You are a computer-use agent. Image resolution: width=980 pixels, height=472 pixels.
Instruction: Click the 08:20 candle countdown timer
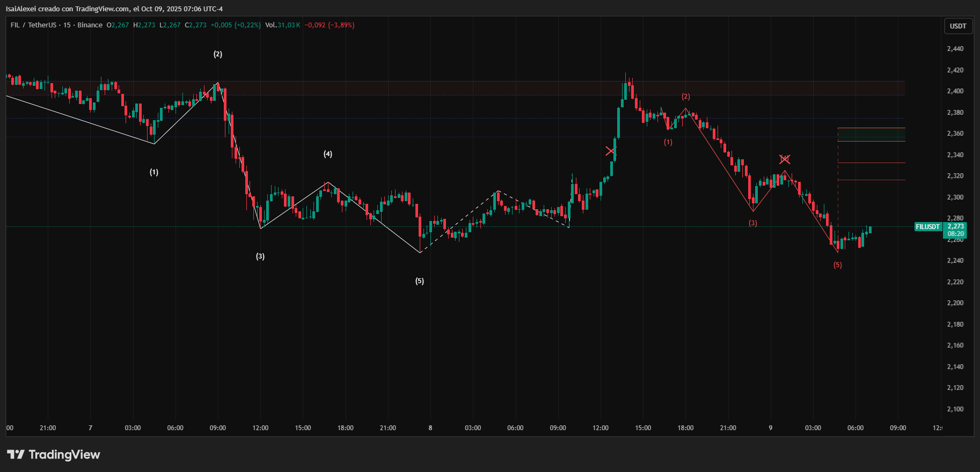point(955,234)
